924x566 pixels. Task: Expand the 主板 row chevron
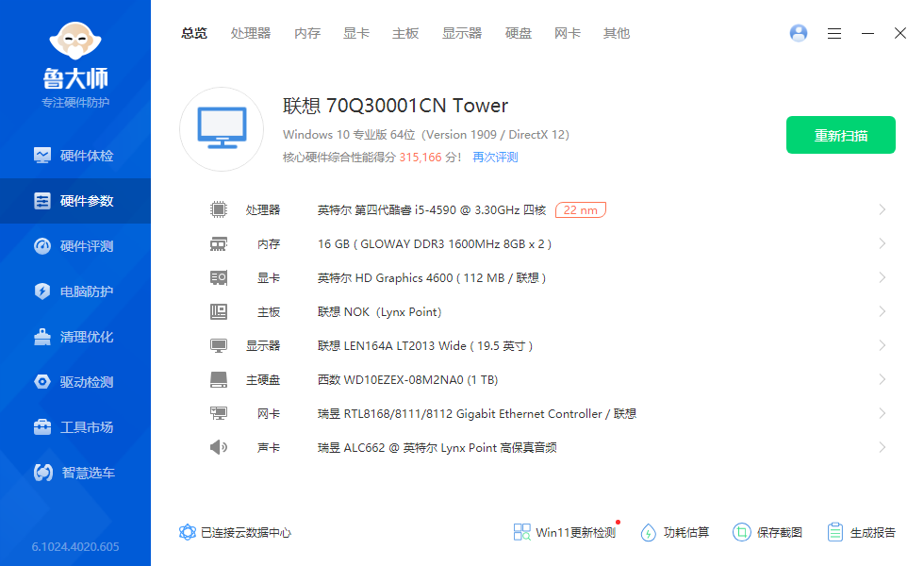[883, 311]
